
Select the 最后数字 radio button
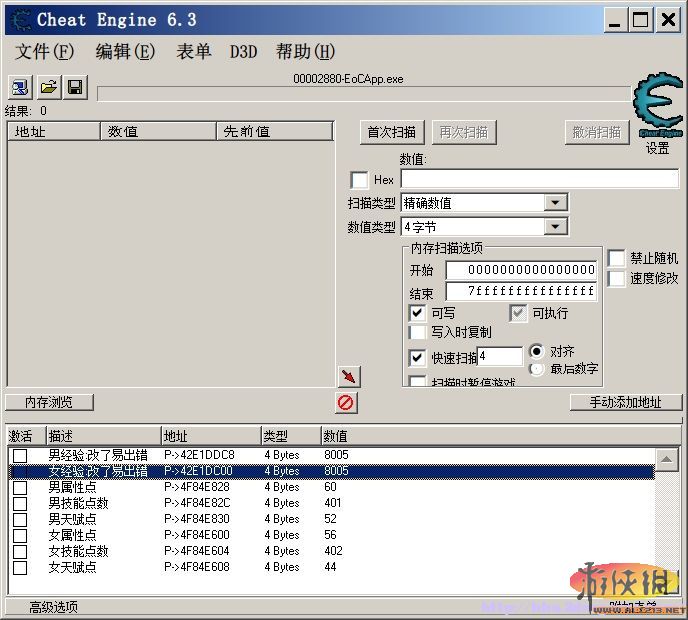tap(537, 369)
